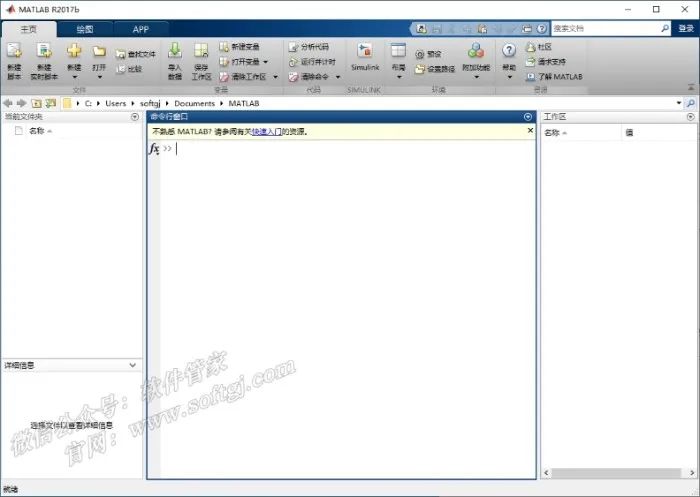Click the New Script (新建脚本) icon

pos(14,50)
